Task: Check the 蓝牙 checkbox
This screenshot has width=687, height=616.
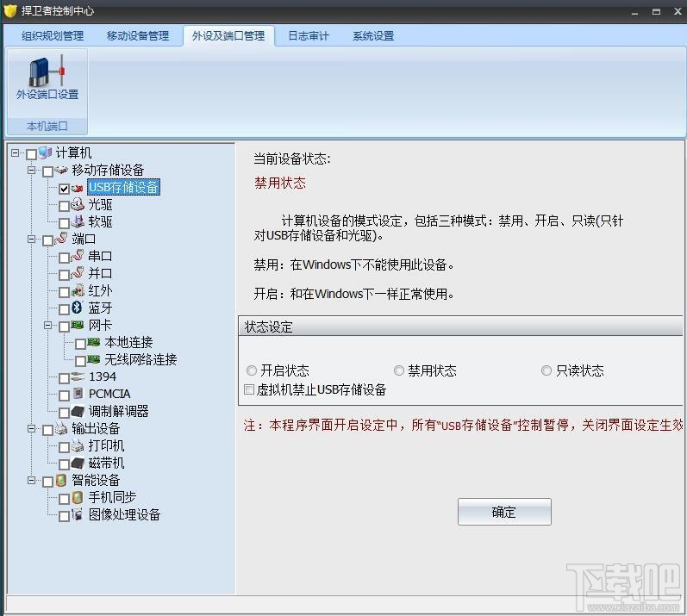Action: (64, 309)
